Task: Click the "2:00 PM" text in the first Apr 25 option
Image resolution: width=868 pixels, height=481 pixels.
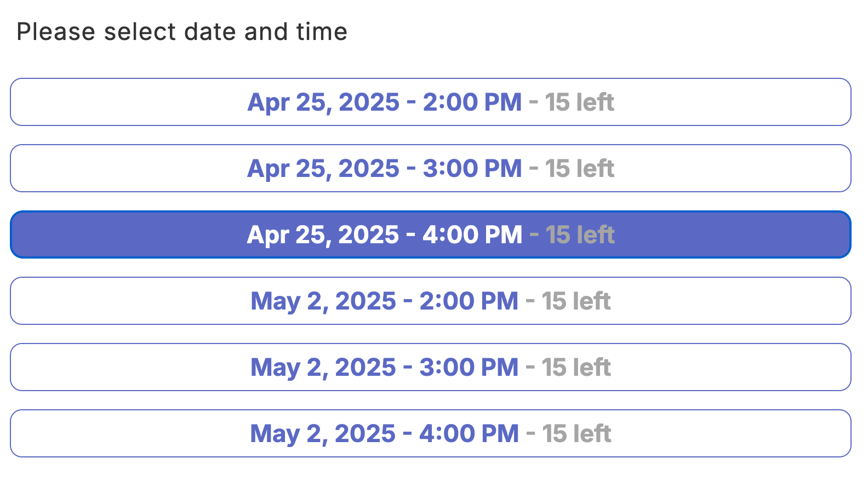Action: (x=472, y=102)
